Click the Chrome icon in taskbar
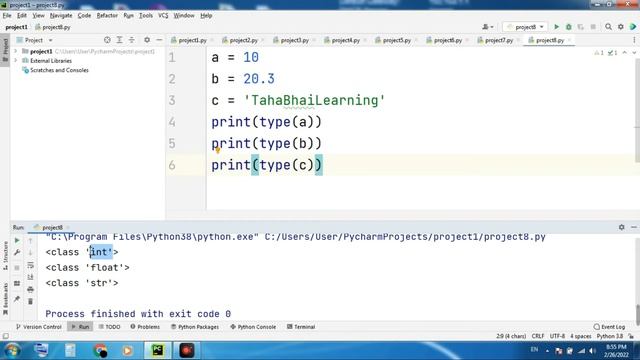Screen dimensions: 640x360 pyautogui.click(x=100, y=350)
